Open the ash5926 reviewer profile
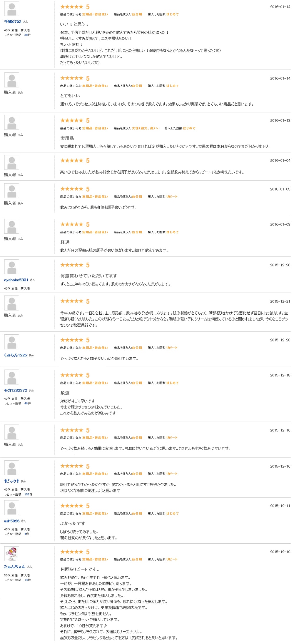 coord(12,521)
